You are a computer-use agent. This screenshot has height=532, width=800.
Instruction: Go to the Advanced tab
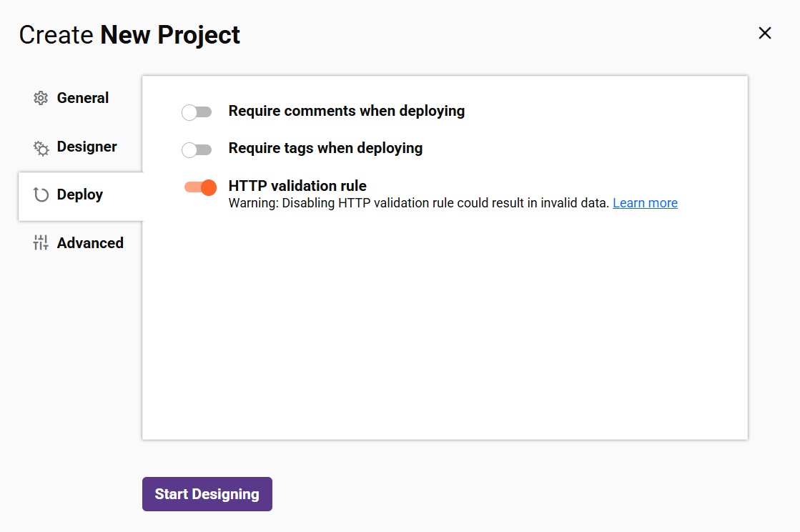coord(90,243)
